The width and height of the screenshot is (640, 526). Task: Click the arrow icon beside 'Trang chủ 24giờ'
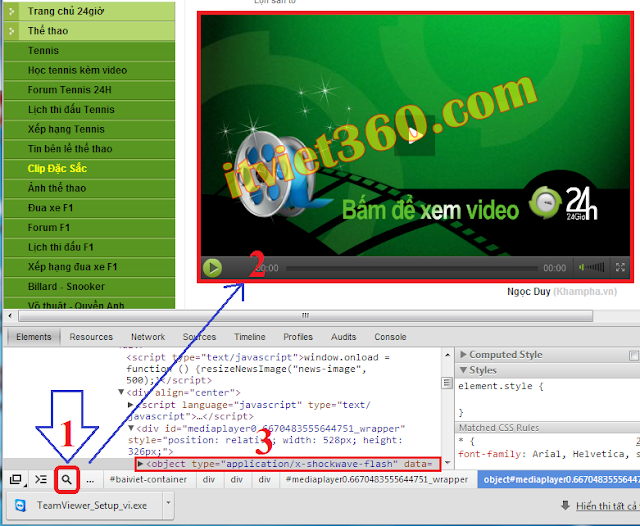11,11
